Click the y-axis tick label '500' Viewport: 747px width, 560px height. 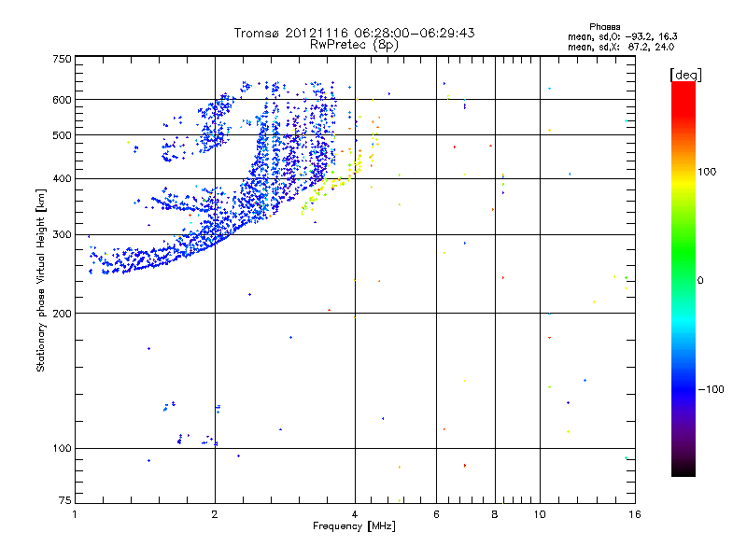tap(62, 135)
